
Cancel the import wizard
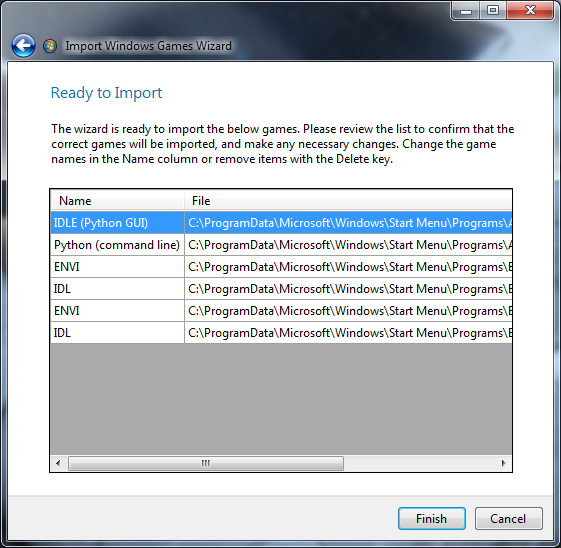(x=508, y=518)
